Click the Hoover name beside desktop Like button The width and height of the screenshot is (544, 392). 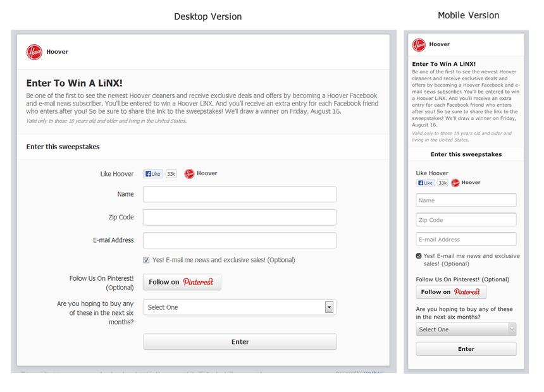pyautogui.click(x=207, y=173)
